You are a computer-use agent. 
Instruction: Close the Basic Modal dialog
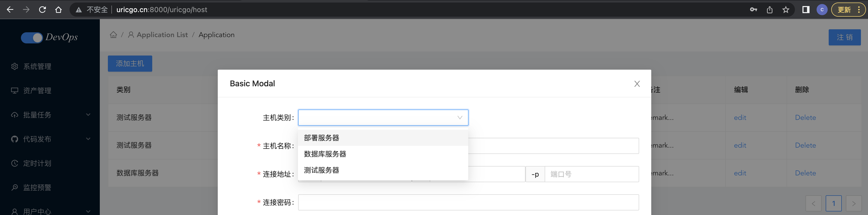(637, 84)
